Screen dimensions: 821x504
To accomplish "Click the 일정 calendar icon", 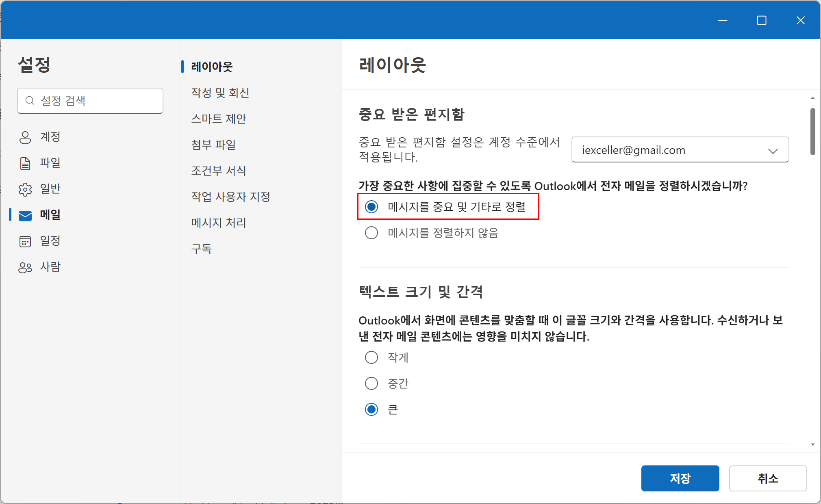I will point(25,241).
